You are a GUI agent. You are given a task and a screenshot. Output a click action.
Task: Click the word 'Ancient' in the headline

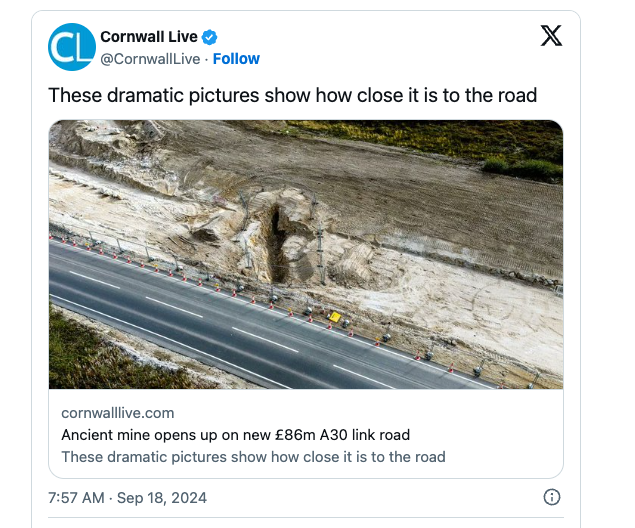pos(88,435)
